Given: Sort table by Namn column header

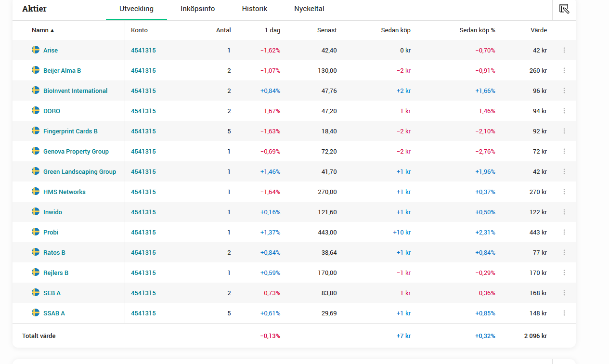Looking at the screenshot, I should pos(40,30).
